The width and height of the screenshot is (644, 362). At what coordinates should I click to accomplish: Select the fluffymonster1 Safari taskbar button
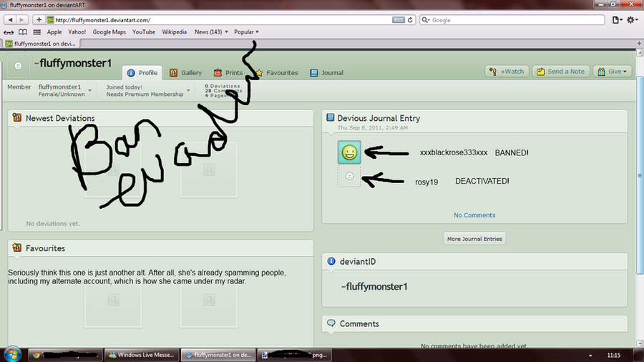(x=218, y=355)
